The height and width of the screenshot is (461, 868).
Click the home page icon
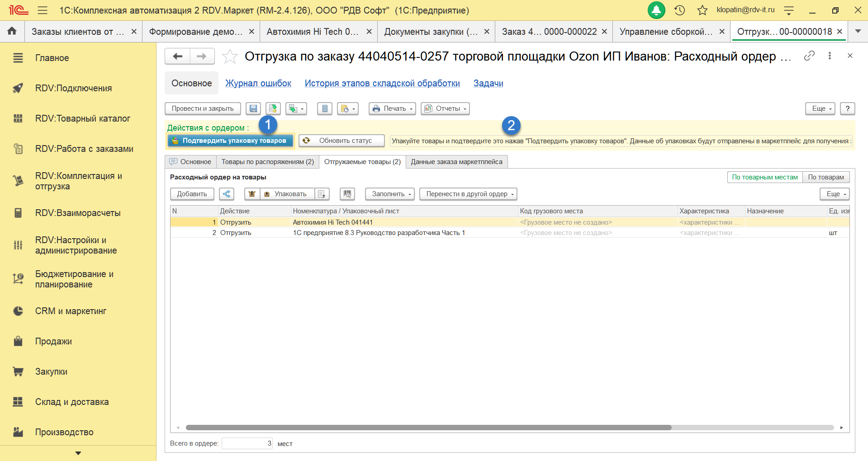coord(12,31)
